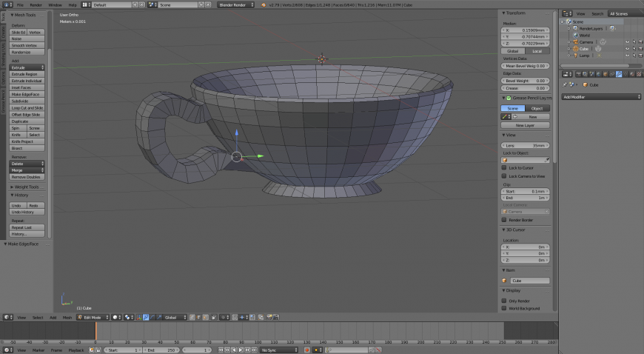This screenshot has height=354, width=644.
Task: Open the Add Modifier dropdown
Action: pyautogui.click(x=601, y=97)
